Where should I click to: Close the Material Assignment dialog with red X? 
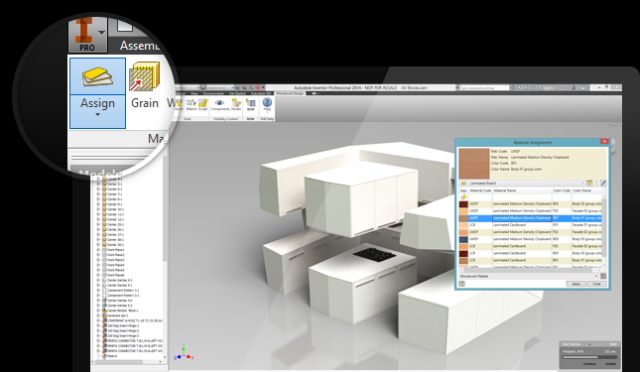pyautogui.click(x=604, y=142)
